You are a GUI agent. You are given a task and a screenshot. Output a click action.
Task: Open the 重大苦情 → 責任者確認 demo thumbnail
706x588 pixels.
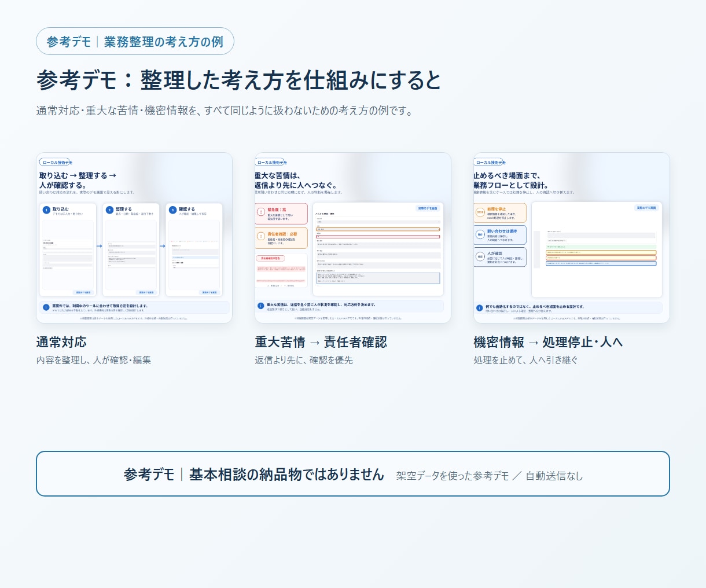pyautogui.click(x=353, y=238)
